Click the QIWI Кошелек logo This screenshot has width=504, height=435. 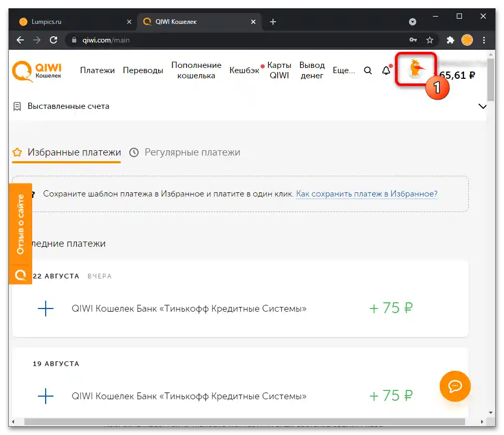pos(37,71)
